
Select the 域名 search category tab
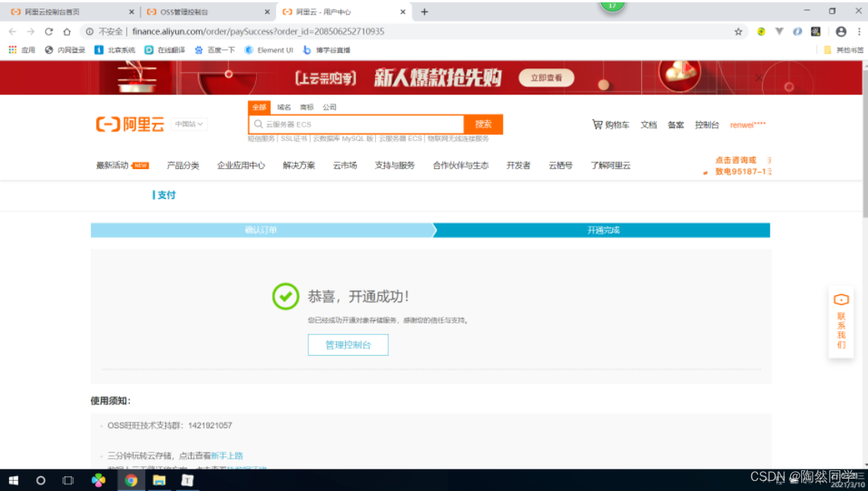point(284,107)
